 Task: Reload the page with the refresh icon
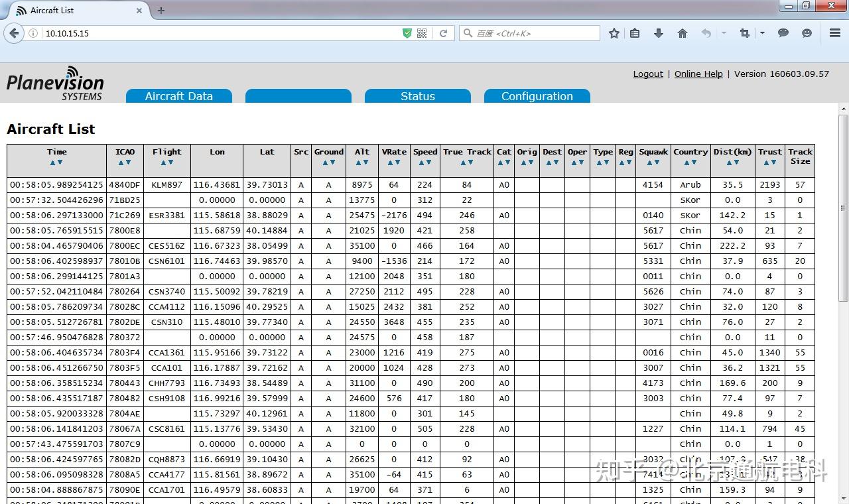(x=443, y=33)
